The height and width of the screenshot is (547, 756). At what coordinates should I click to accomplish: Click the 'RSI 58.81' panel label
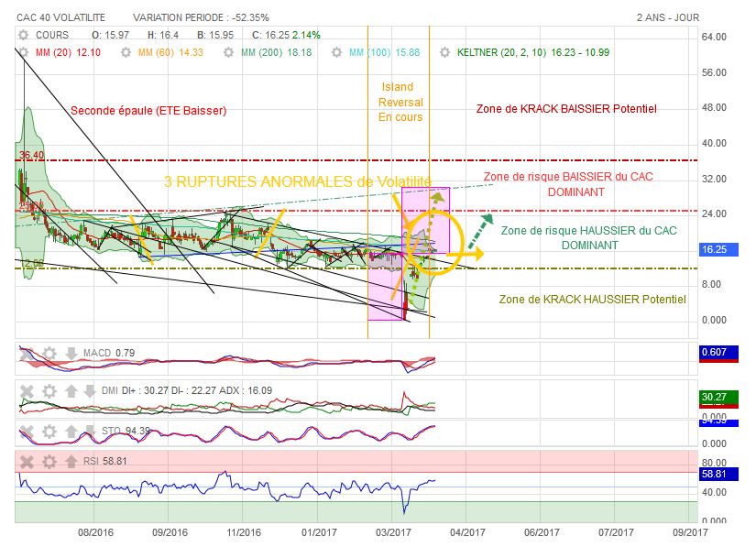pos(105,462)
